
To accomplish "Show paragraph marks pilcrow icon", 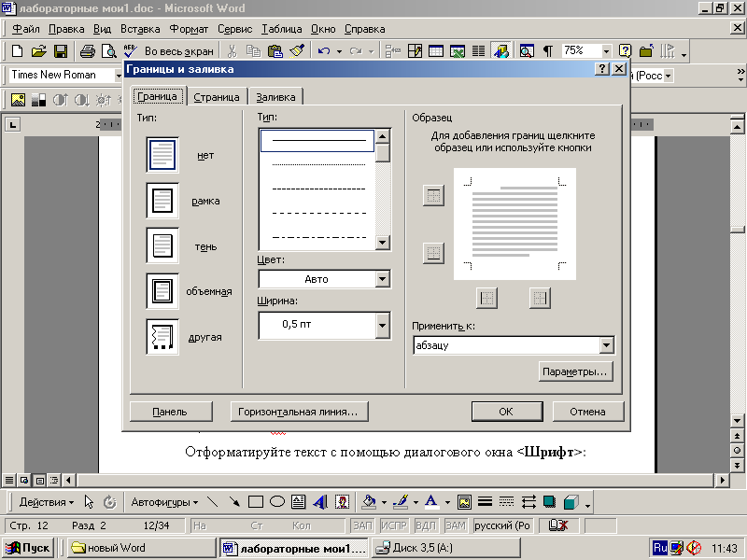I will tap(548, 50).
